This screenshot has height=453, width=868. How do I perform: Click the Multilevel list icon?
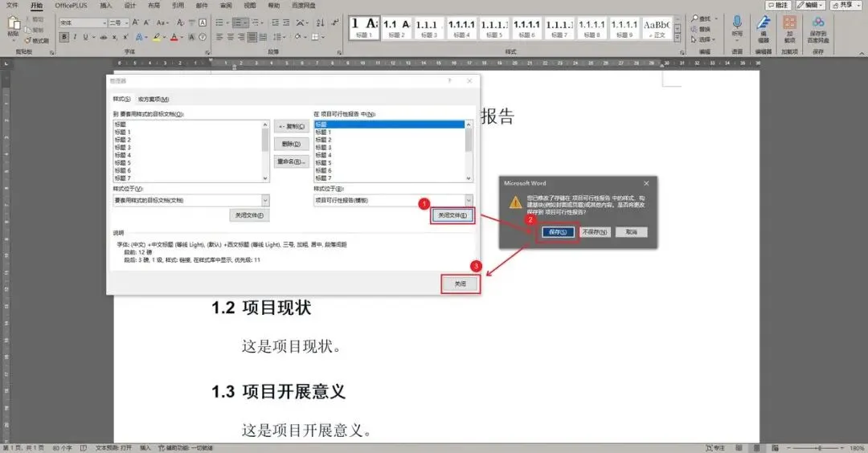pos(257,22)
